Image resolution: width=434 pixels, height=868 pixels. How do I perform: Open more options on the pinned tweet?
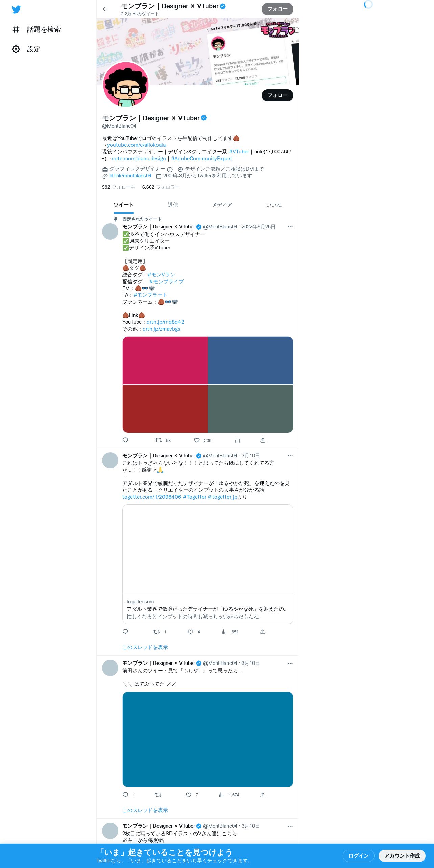pos(290,227)
